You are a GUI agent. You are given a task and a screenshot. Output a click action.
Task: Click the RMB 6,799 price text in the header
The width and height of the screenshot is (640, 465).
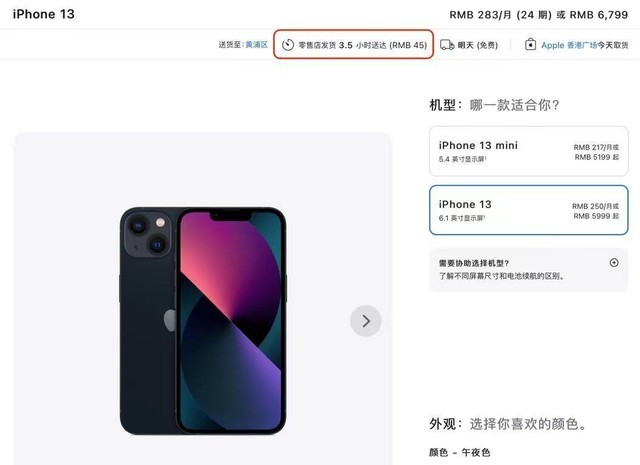point(599,15)
